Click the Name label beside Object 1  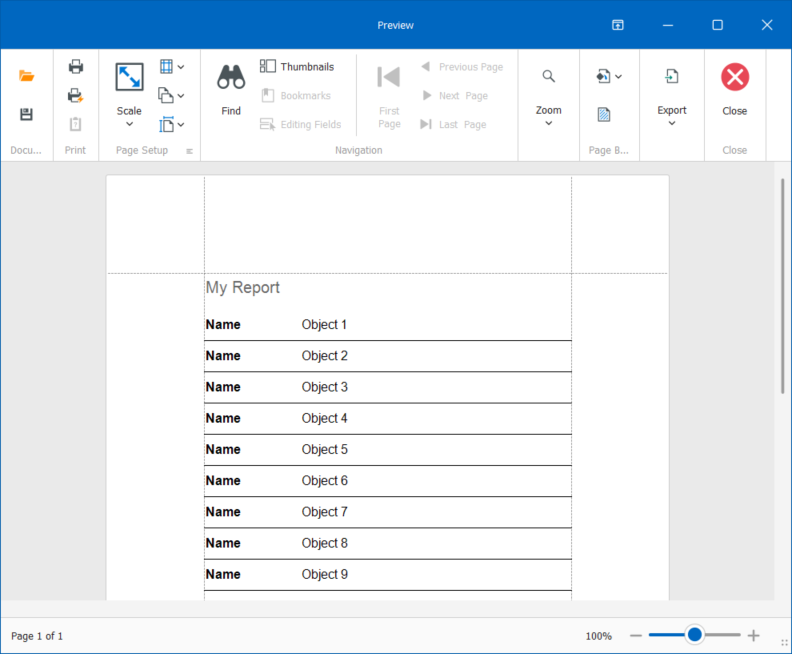[223, 324]
